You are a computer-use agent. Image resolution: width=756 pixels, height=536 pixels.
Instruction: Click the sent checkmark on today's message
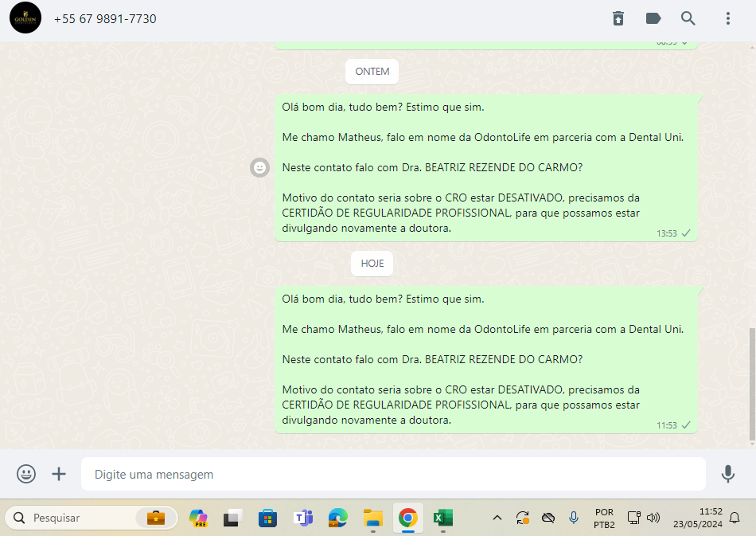coord(686,425)
